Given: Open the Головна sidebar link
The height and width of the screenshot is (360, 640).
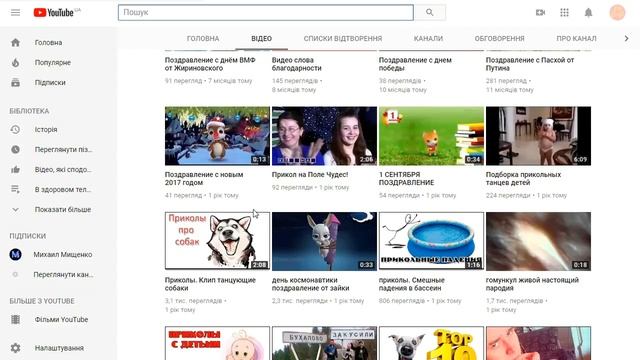Looking at the screenshot, I should click(x=49, y=42).
